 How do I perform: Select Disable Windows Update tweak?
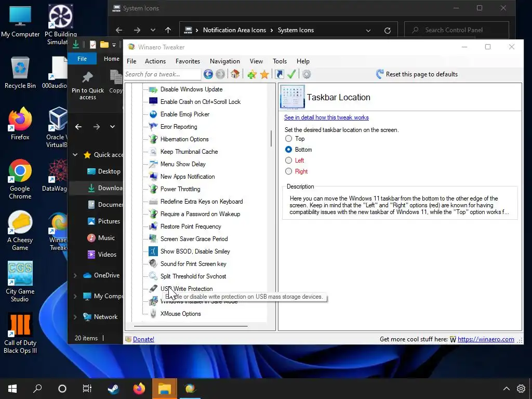pyautogui.click(x=191, y=89)
